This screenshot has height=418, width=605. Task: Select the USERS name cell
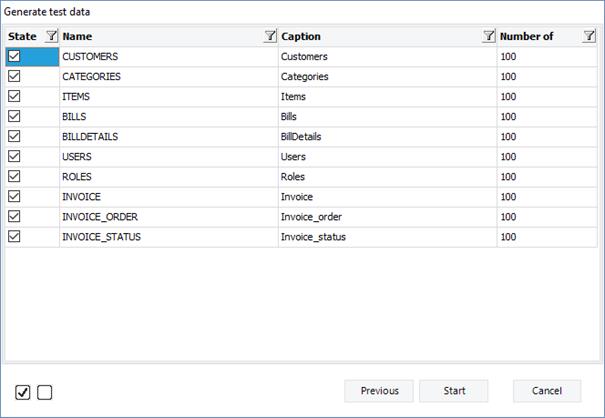(x=169, y=157)
